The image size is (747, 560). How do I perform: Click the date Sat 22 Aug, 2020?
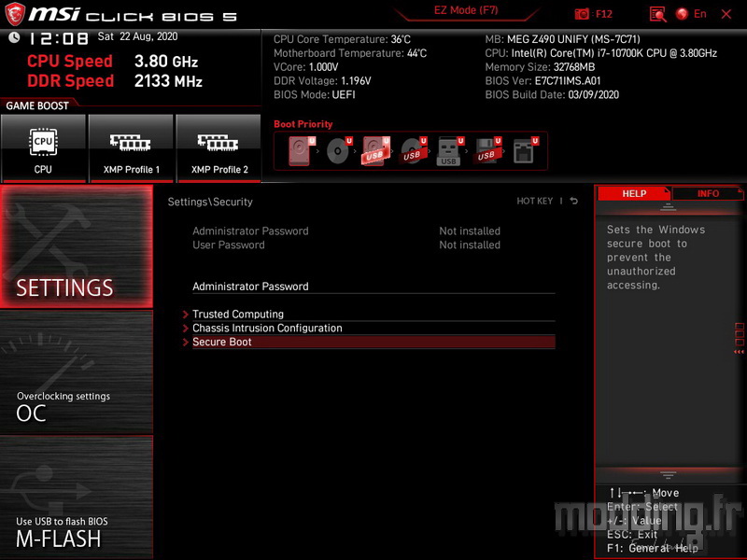(x=137, y=36)
